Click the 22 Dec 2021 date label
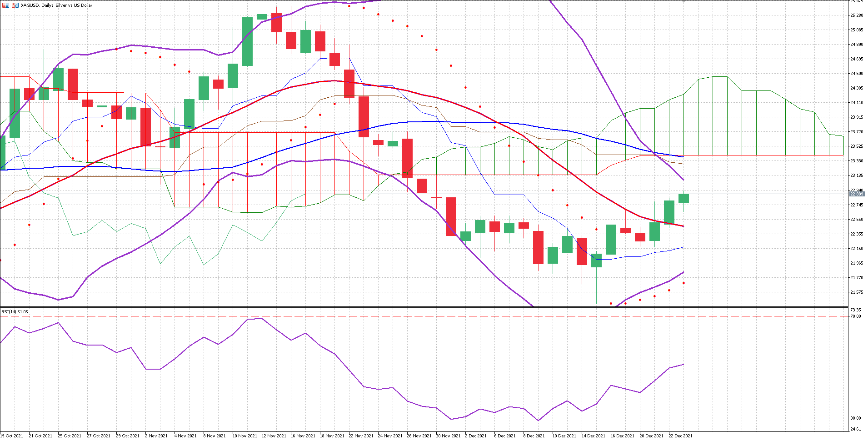The height and width of the screenshot is (441, 868). (x=680, y=436)
